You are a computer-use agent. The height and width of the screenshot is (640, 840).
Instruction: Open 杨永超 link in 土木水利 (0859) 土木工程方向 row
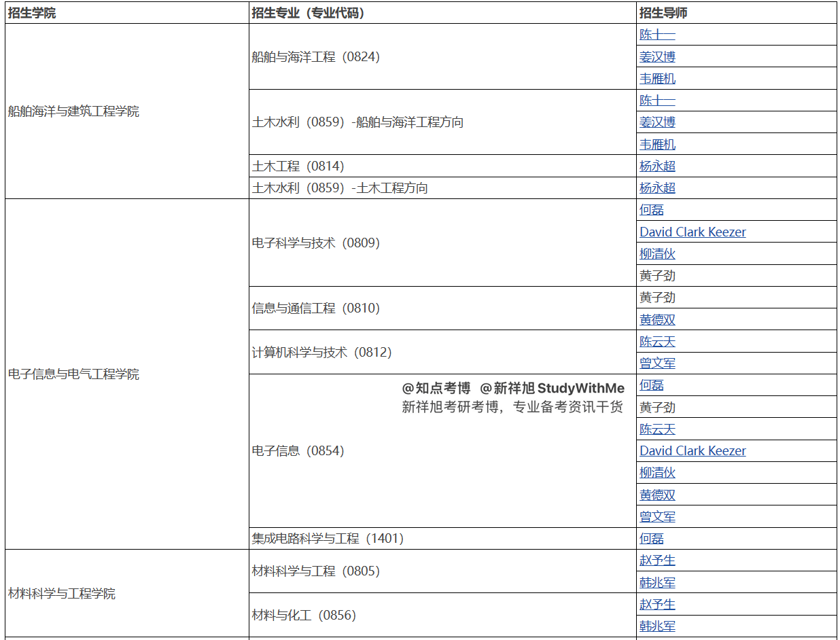[x=657, y=188]
